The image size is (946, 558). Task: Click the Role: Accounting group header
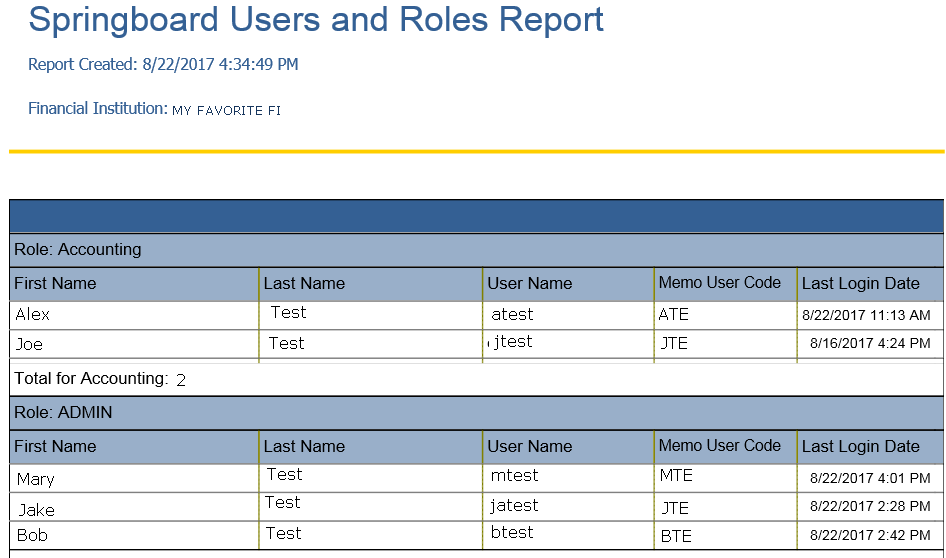(x=477, y=250)
